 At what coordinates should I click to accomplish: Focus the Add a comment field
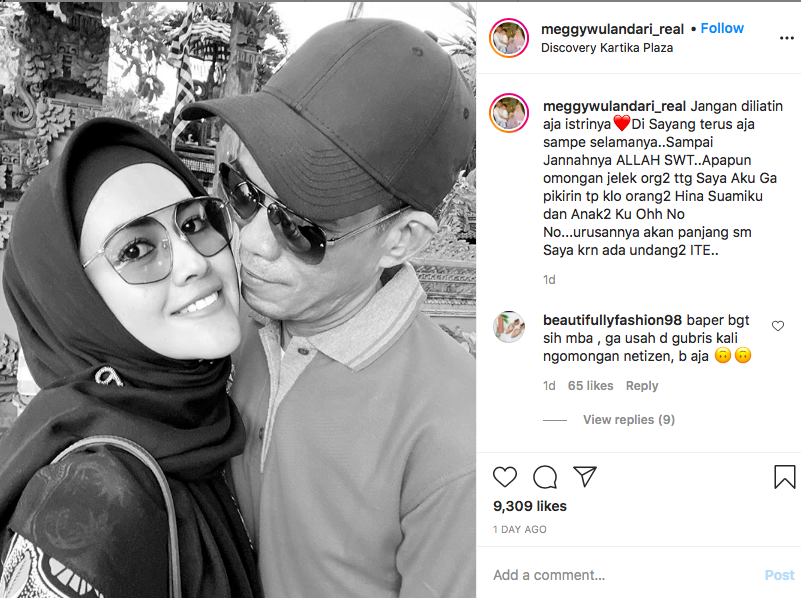(623, 576)
